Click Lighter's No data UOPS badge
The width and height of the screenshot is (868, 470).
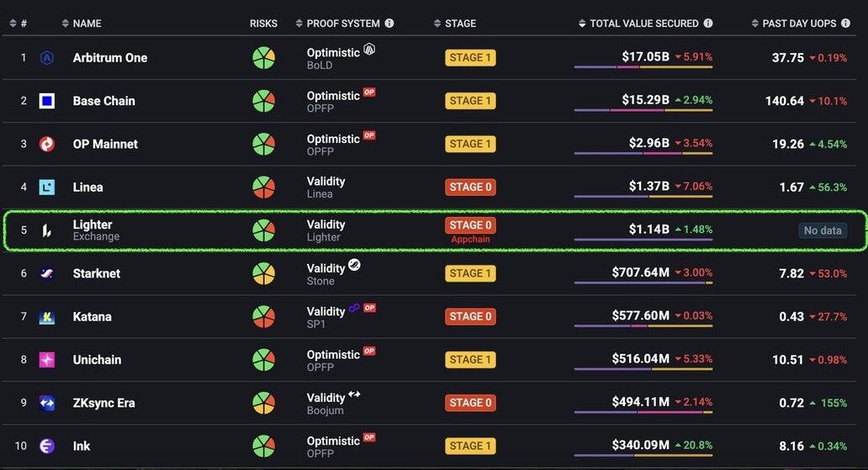pyautogui.click(x=823, y=230)
